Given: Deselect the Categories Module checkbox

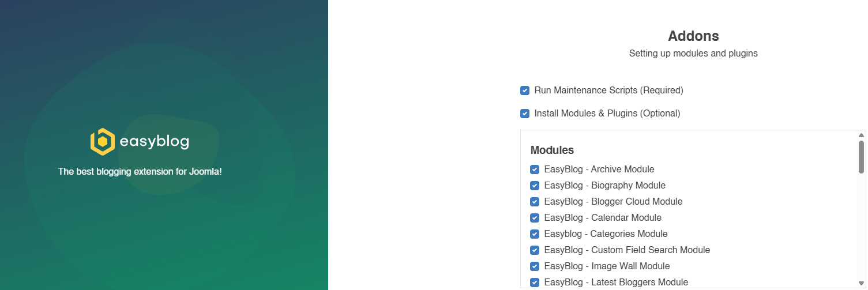Looking at the screenshot, I should (535, 234).
